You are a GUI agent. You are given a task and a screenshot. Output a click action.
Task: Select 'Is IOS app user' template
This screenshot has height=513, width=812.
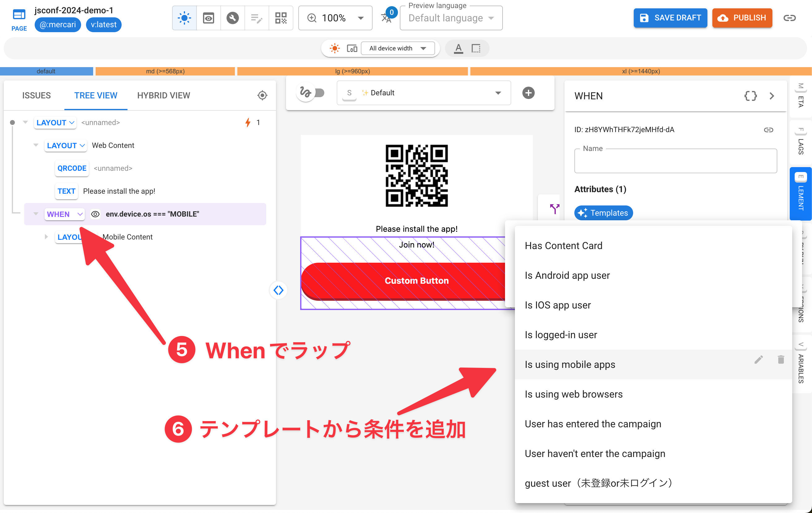coord(653,305)
